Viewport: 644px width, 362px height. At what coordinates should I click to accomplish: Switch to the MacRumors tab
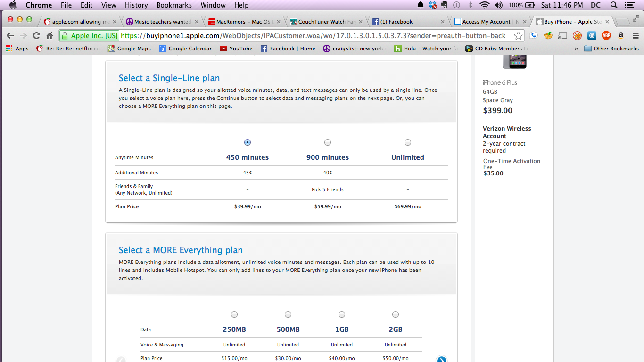(x=243, y=22)
